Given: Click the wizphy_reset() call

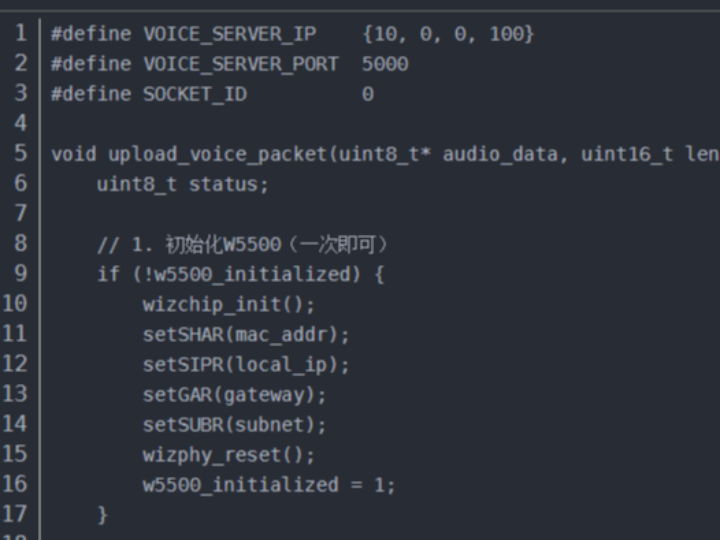Looking at the screenshot, I should 229,454.
